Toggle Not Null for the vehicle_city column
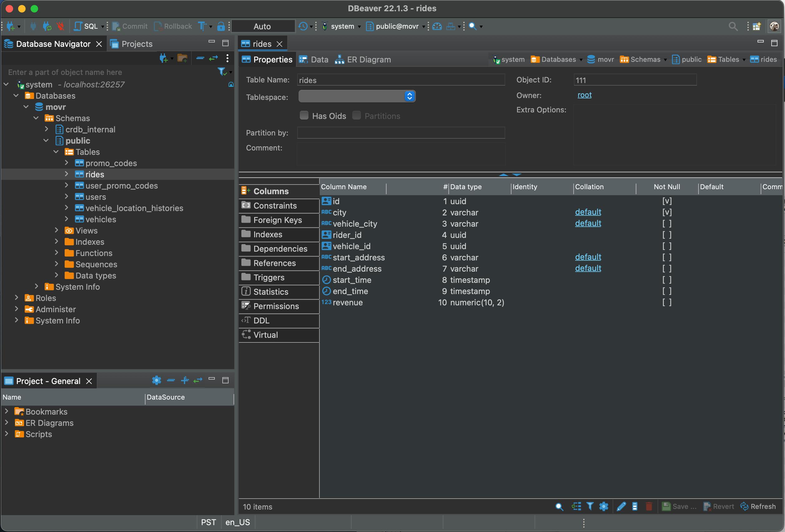 666,224
